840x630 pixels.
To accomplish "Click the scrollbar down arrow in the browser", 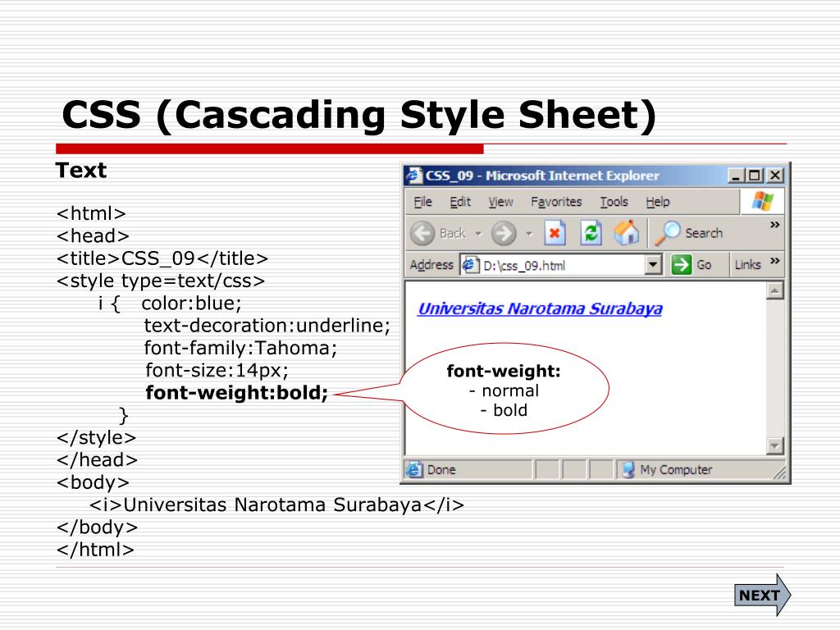I will tap(774, 445).
